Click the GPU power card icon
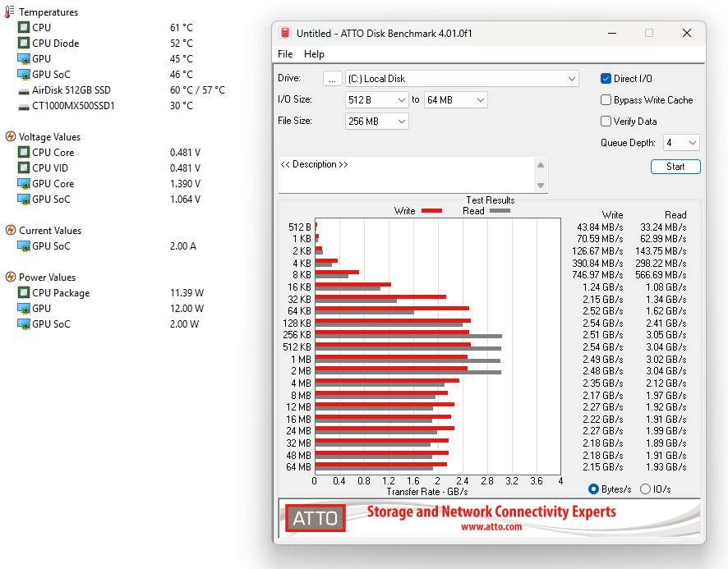 [x=24, y=308]
